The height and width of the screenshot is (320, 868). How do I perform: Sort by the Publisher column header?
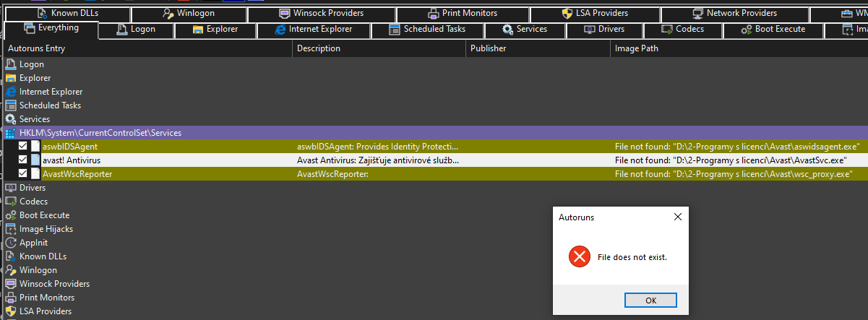pyautogui.click(x=488, y=48)
